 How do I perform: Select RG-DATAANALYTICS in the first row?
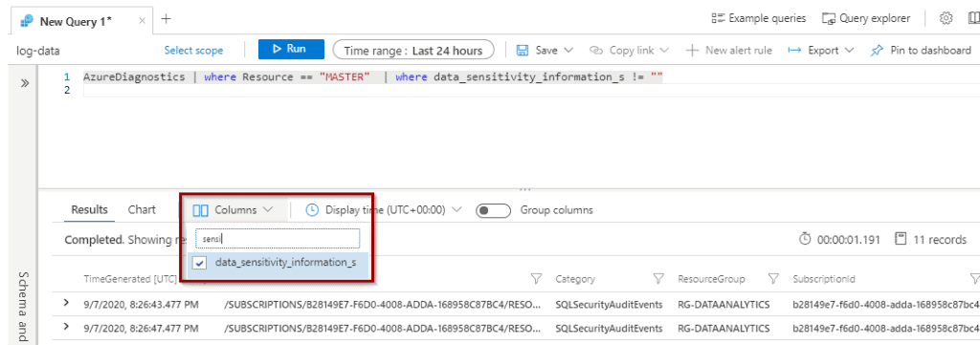tap(724, 304)
